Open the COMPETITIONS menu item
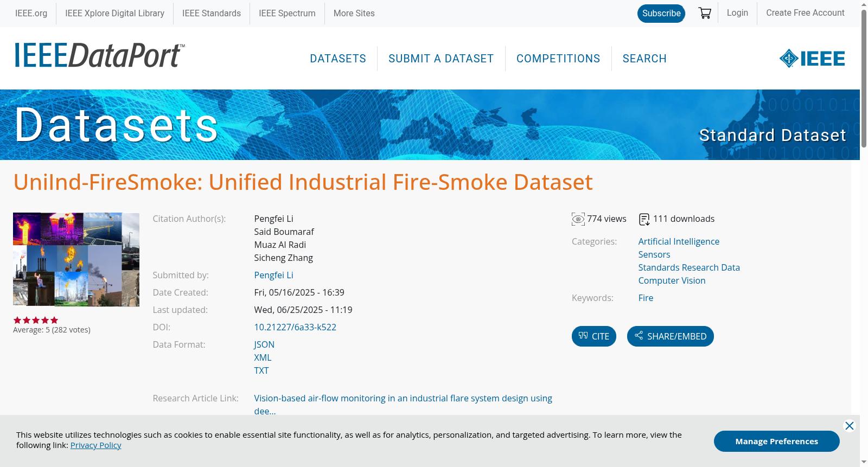 (x=558, y=59)
